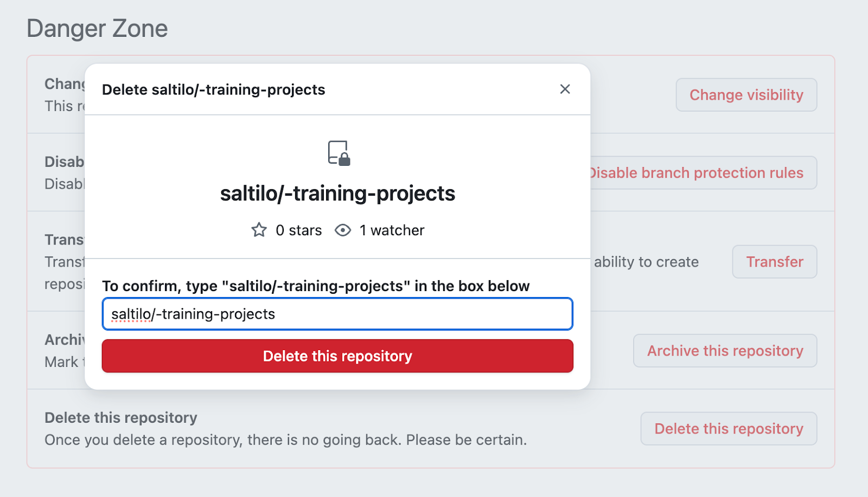Click the confirmation instruction text above the input
Screen dimensions: 868x497
pos(315,286)
